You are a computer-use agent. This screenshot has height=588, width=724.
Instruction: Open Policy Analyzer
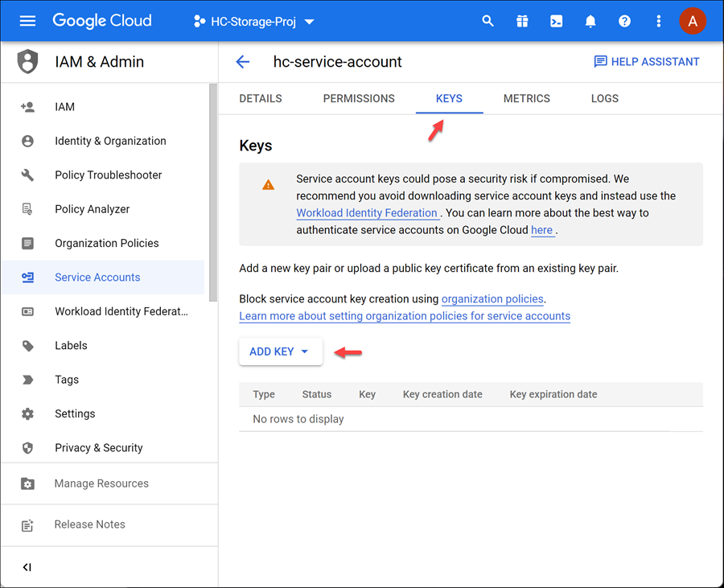point(103,209)
